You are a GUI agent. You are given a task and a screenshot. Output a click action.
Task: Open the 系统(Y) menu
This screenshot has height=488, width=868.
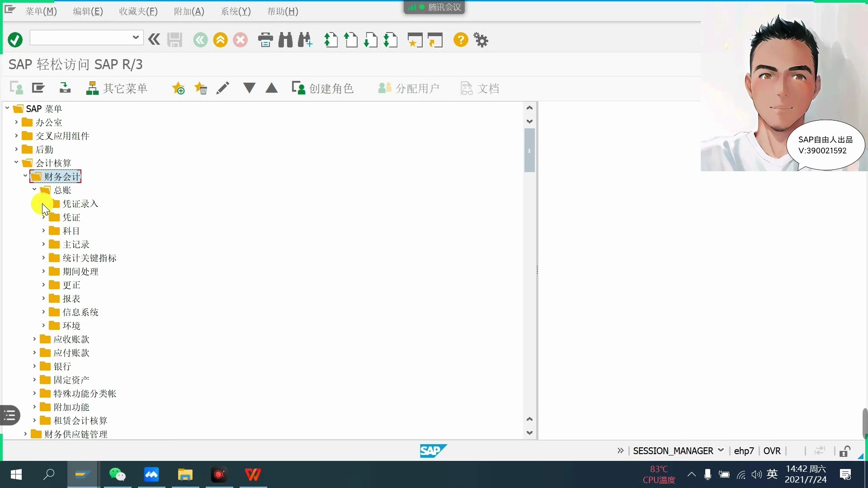[236, 11]
